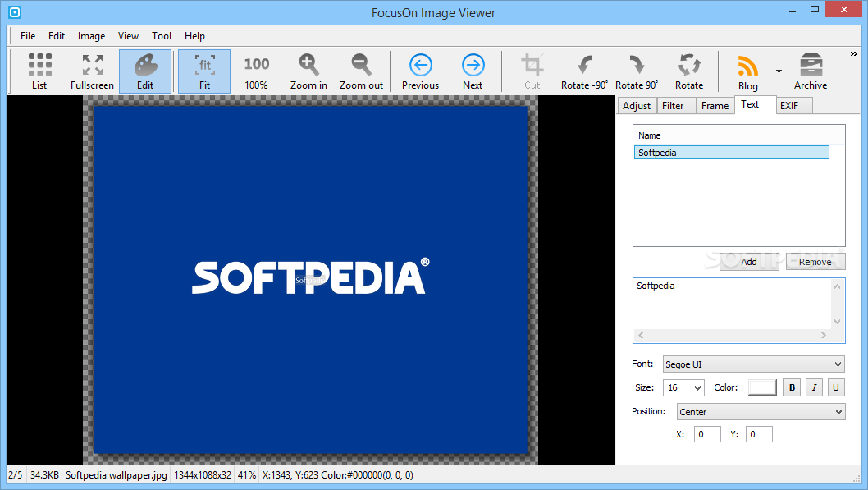Click the 1344x1088x32 dimensions in status bar
The height and width of the screenshot is (490, 868).
pos(203,475)
